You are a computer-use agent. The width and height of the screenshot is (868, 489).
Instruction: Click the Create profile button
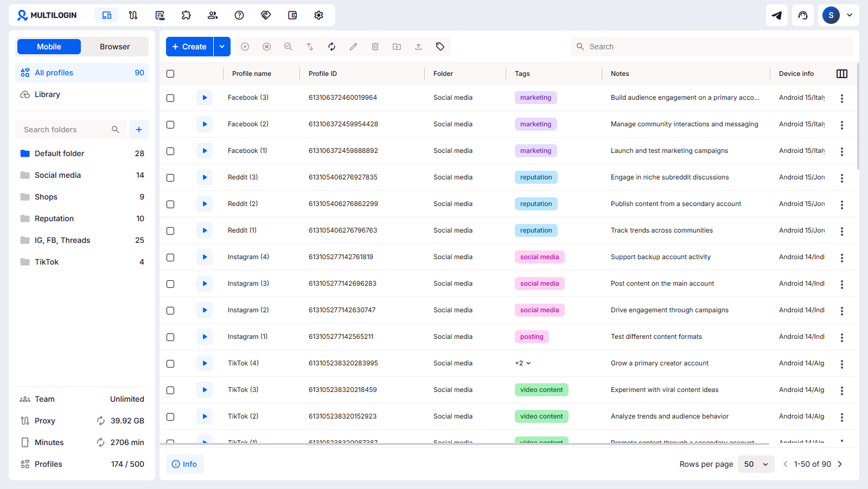[x=189, y=47]
